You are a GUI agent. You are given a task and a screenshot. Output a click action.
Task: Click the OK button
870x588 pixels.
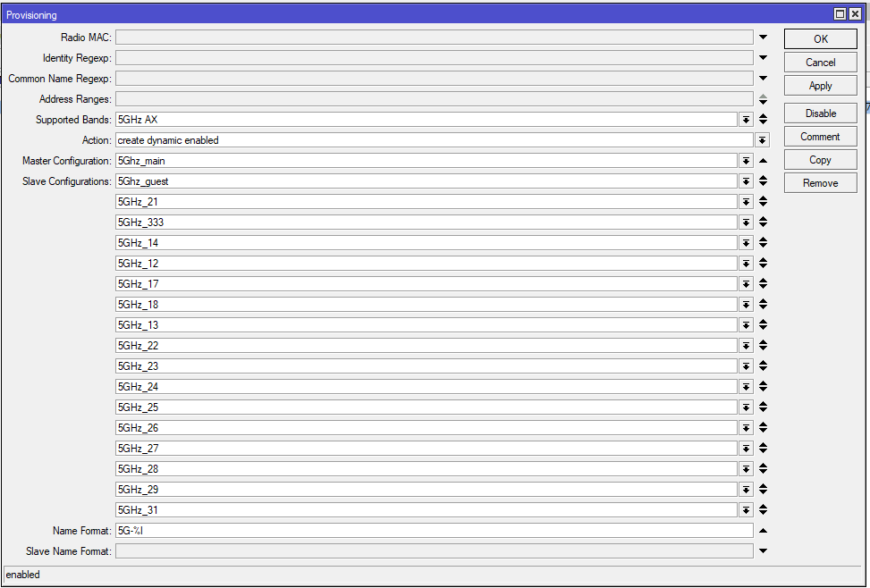point(820,39)
